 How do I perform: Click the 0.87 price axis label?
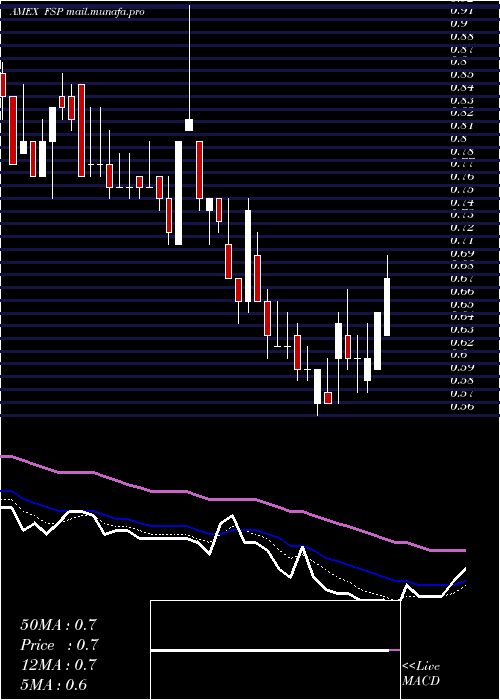(462, 49)
